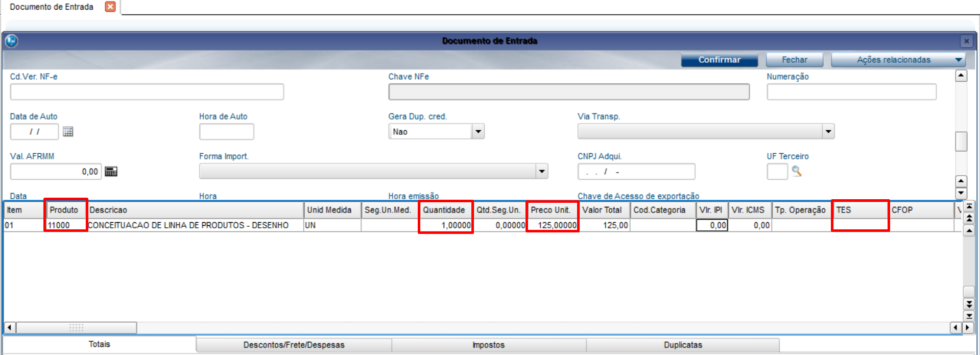980x355 pixels.
Task: Close the Documento de Entrada window
Action: [966, 41]
